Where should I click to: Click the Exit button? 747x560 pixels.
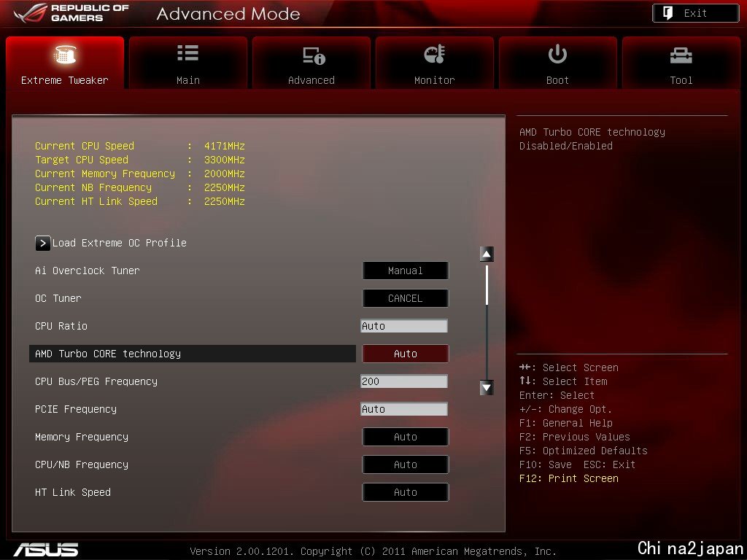tap(695, 13)
